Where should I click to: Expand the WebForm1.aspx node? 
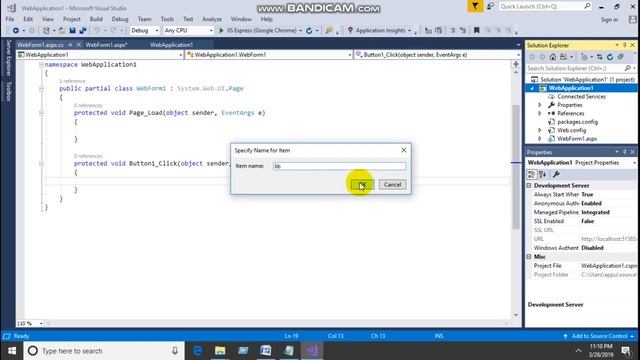pyautogui.click(x=540, y=139)
